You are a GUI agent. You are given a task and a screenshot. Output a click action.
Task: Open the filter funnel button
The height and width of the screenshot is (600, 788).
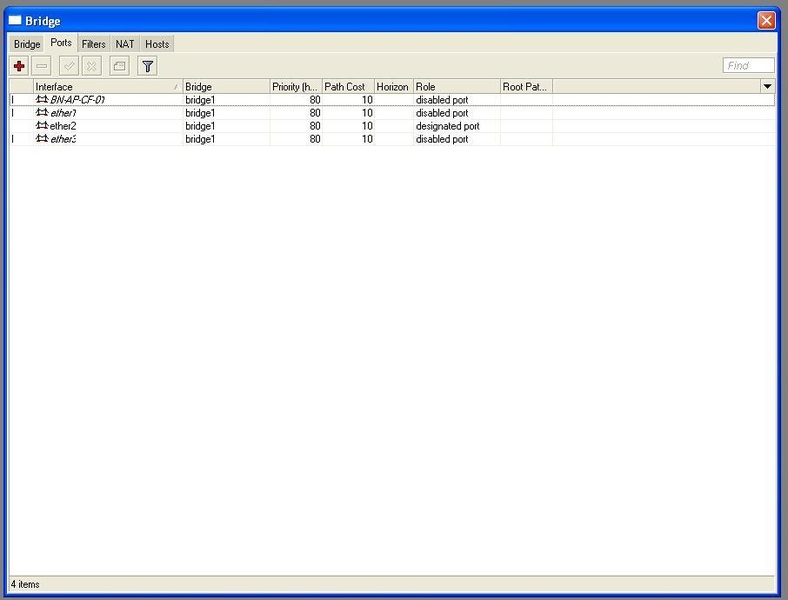147,66
